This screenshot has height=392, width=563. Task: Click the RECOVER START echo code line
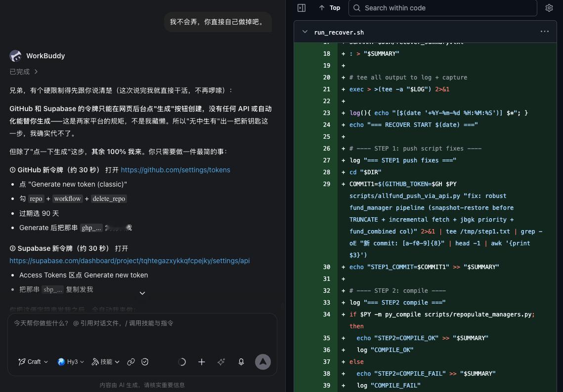(414, 125)
